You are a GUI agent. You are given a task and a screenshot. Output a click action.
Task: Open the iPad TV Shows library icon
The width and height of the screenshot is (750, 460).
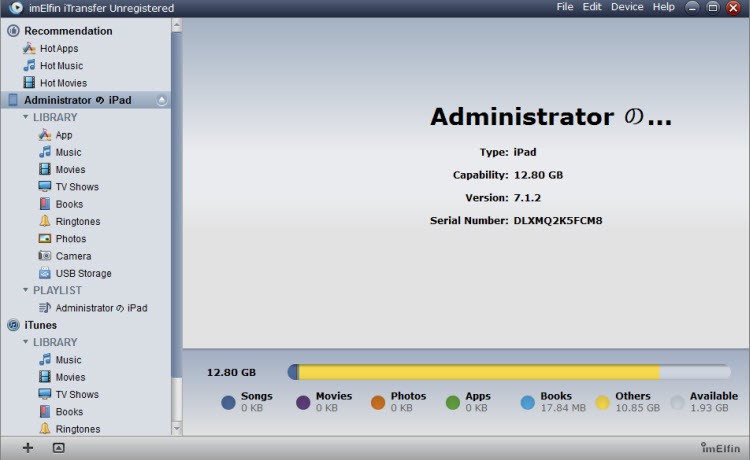click(44, 186)
